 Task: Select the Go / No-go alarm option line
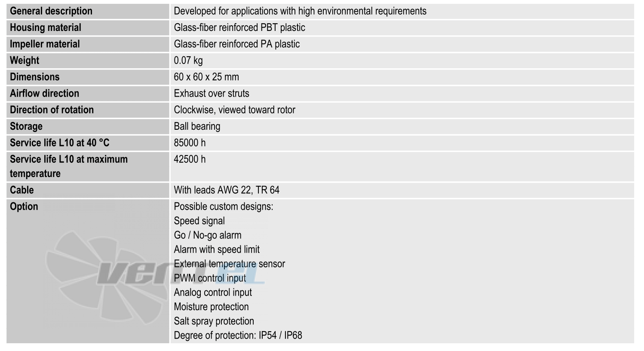tap(208, 235)
